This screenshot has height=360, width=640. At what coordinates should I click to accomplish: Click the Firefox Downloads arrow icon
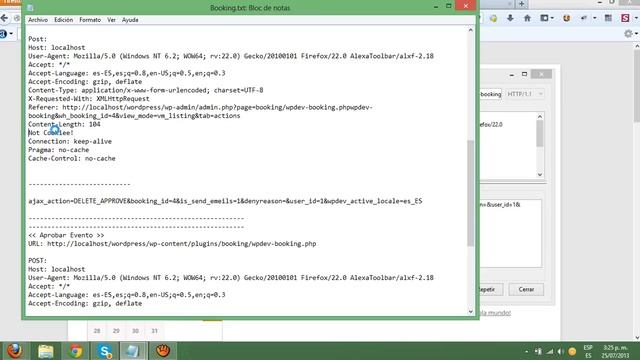[510, 18]
